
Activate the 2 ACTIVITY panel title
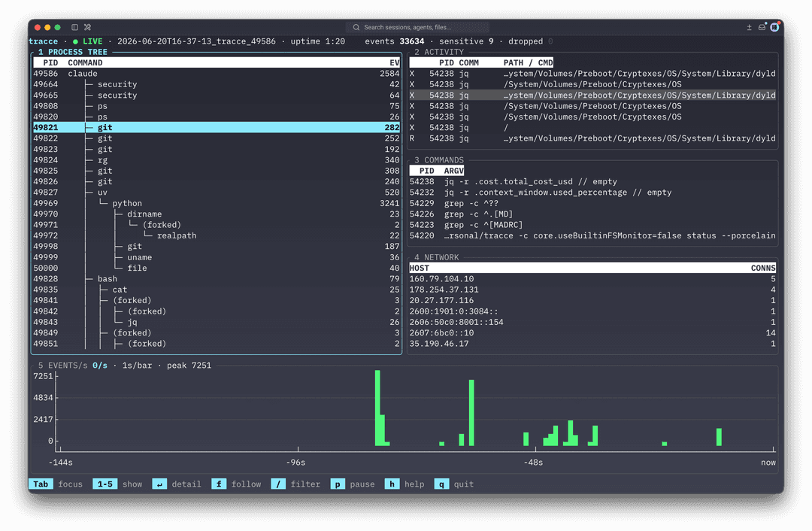click(x=438, y=52)
